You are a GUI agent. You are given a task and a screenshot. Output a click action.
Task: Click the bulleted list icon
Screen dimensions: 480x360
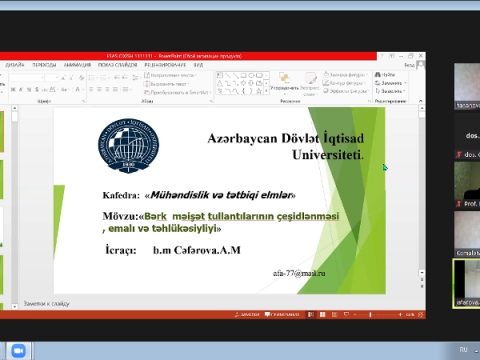(x=93, y=78)
